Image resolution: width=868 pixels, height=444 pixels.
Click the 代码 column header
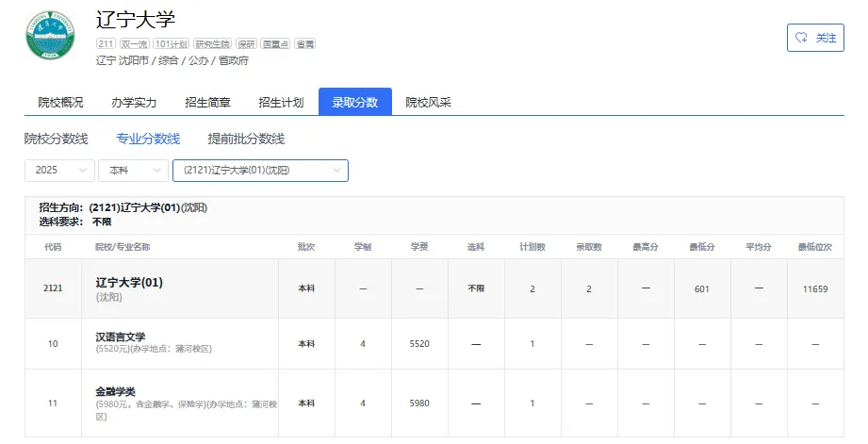pos(53,247)
